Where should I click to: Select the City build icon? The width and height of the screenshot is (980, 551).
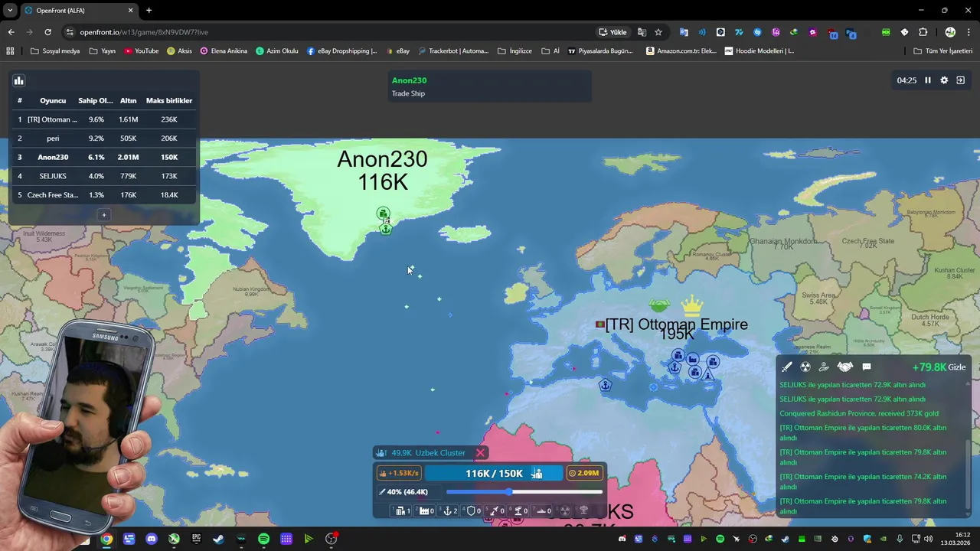(401, 510)
